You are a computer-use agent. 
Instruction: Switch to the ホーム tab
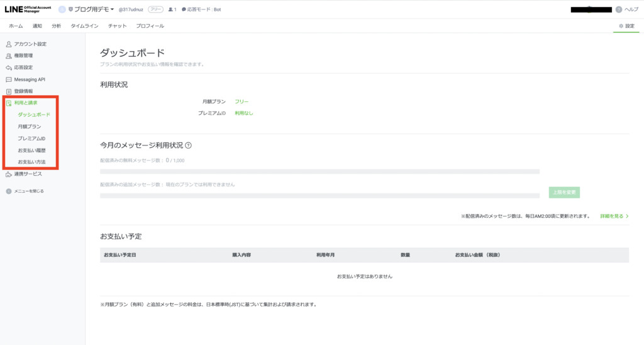pos(16,26)
